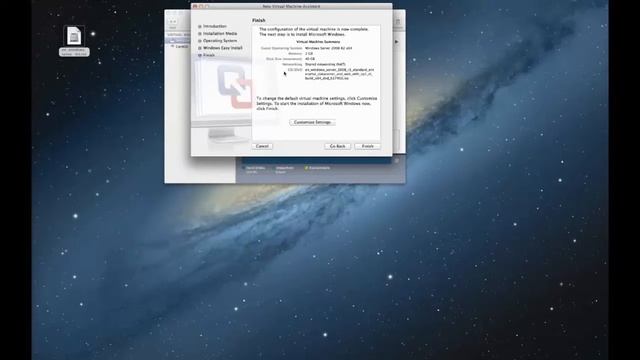Click the play arrow in background window
This screenshot has width=640, height=360.
coord(396,42)
